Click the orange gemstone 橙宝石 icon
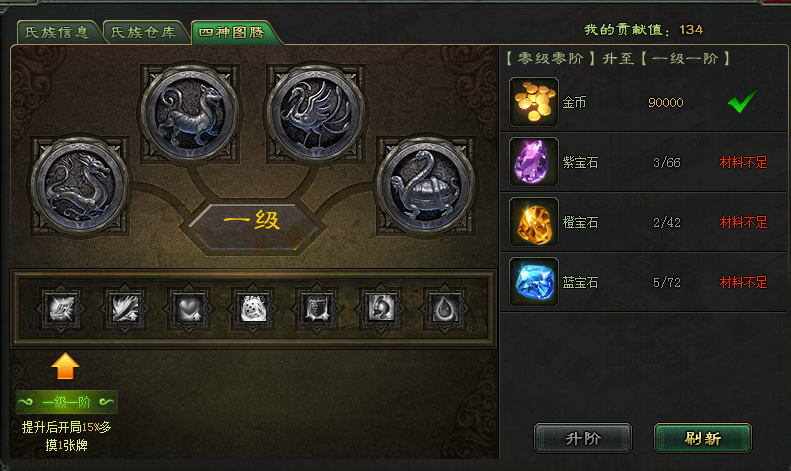The image size is (791, 471). 534,222
